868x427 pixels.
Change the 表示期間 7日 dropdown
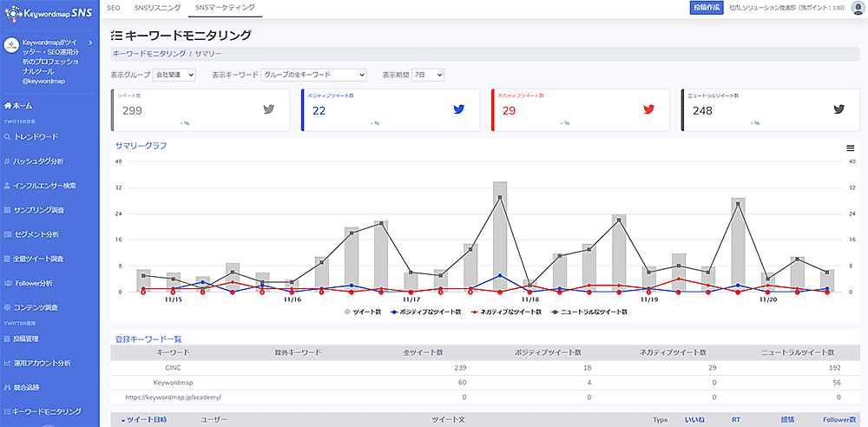point(428,76)
